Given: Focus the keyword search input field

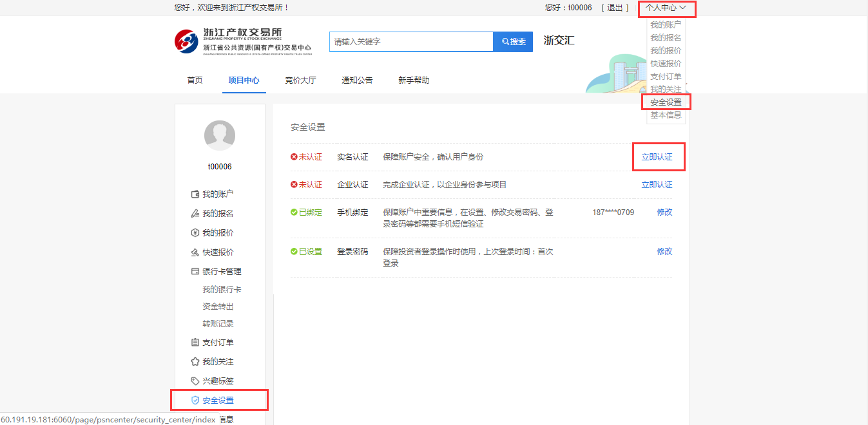Looking at the screenshot, I should [410, 42].
